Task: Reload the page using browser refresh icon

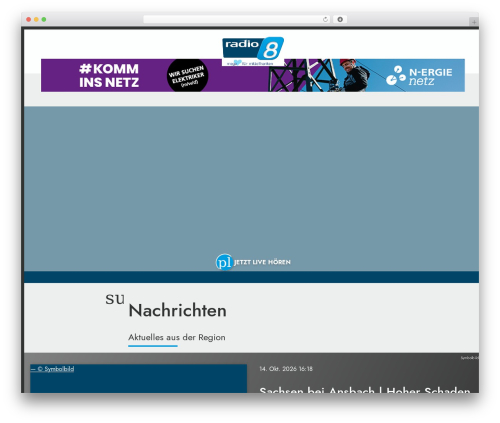Action: tap(325, 20)
